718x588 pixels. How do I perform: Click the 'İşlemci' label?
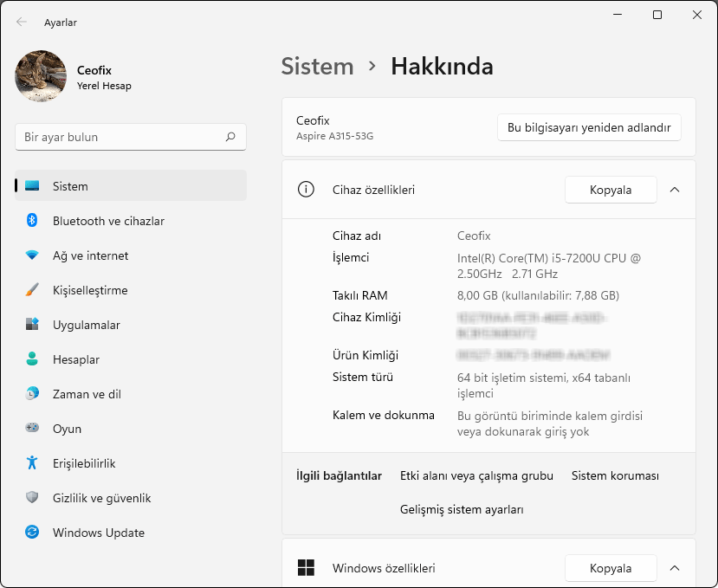click(x=351, y=257)
